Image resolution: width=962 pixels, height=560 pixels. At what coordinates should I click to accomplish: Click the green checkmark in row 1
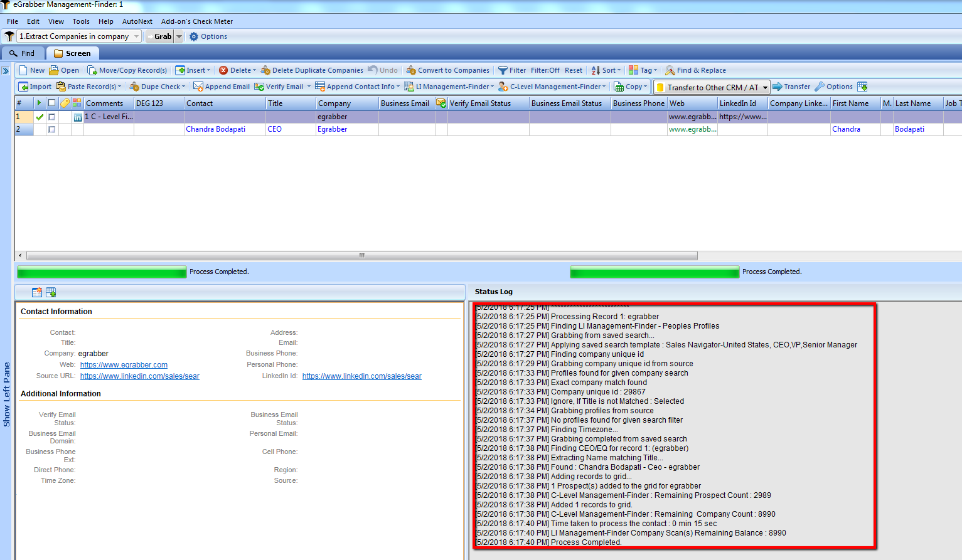click(40, 117)
